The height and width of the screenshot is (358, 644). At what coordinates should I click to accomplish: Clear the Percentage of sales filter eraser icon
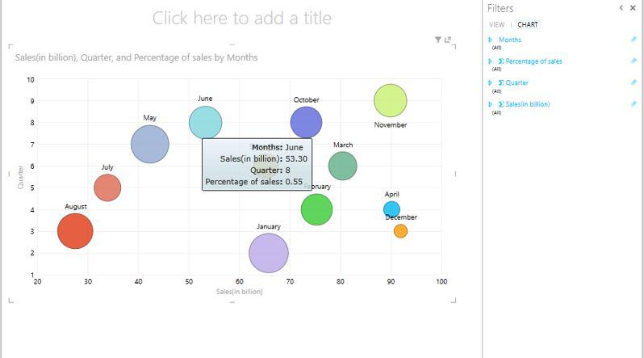coord(634,61)
